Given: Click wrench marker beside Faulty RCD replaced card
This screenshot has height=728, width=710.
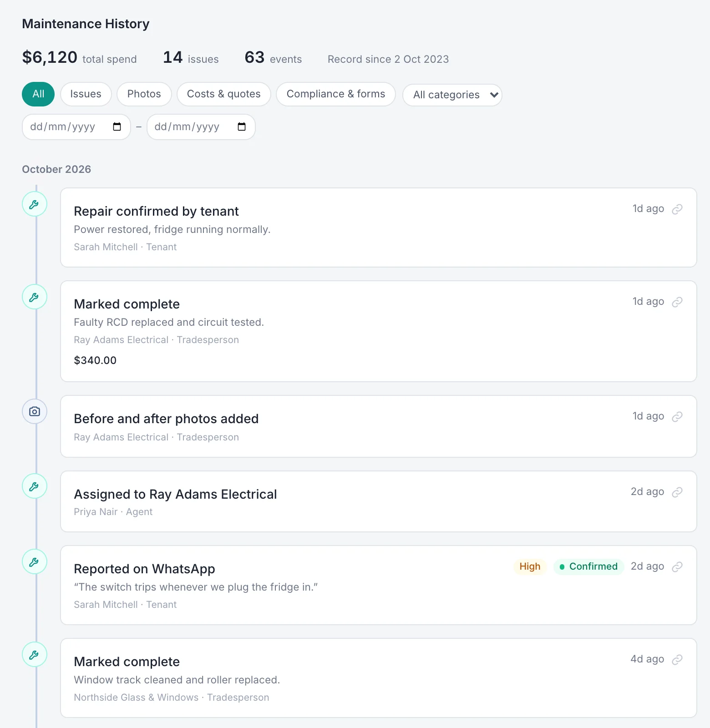Looking at the screenshot, I should [x=35, y=297].
